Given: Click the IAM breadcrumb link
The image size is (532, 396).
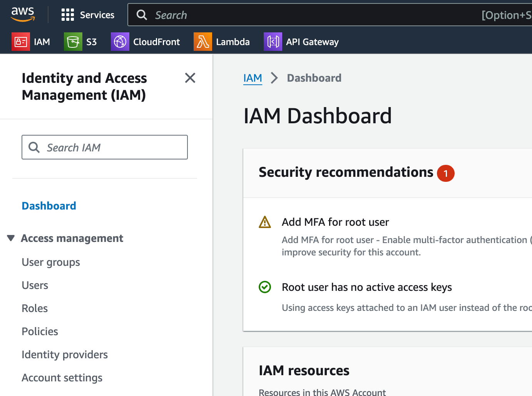Looking at the screenshot, I should (253, 78).
